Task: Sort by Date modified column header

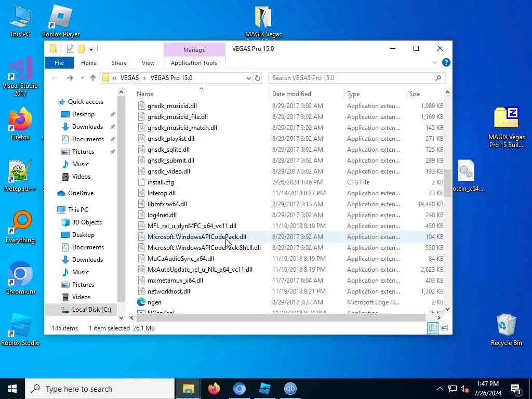Action: tap(291, 94)
